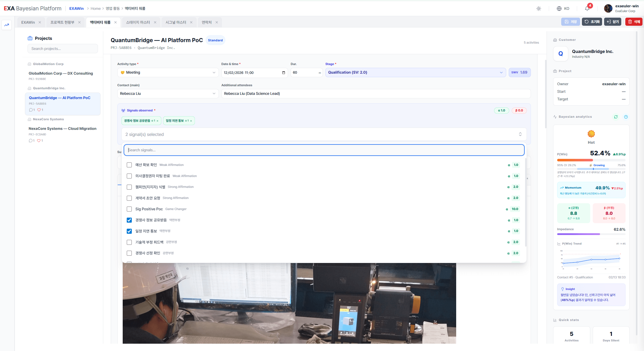Click the 초기화 reset button

point(592,22)
